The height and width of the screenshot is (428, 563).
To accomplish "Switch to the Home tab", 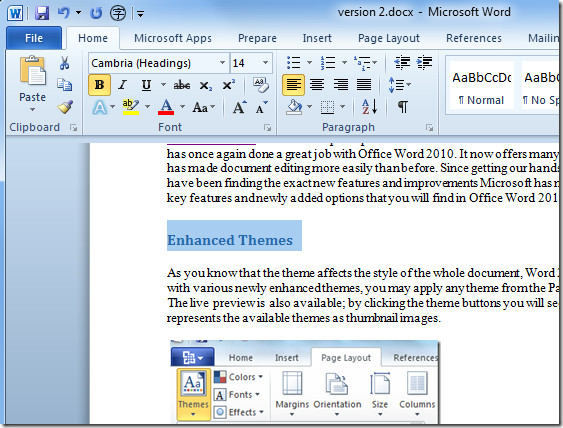I will 93,38.
